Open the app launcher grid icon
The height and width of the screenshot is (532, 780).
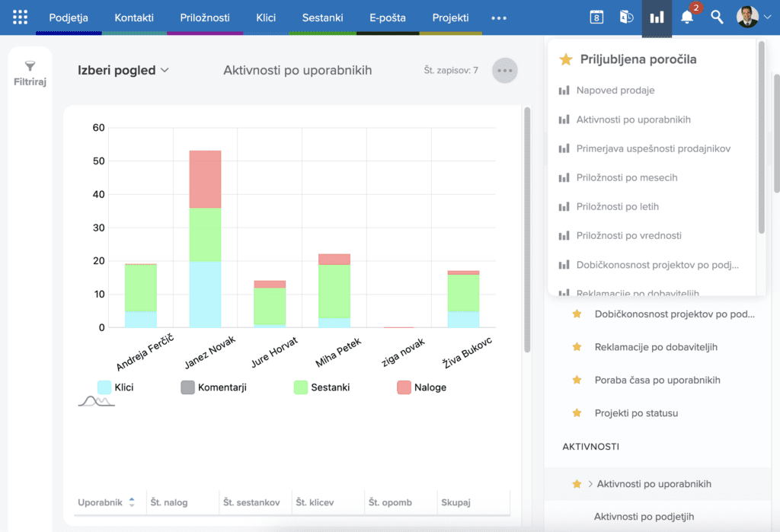point(21,17)
